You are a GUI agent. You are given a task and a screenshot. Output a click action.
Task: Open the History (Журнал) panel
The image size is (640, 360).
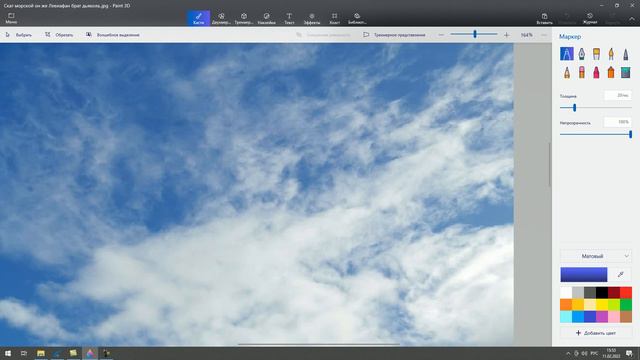point(590,18)
